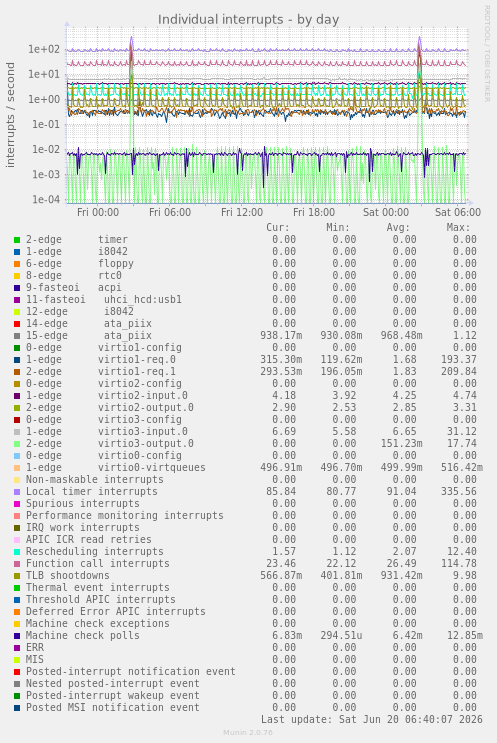Click the dark blue swatch beside acpi
Screen dimensions: 497x743
[x=17, y=288]
